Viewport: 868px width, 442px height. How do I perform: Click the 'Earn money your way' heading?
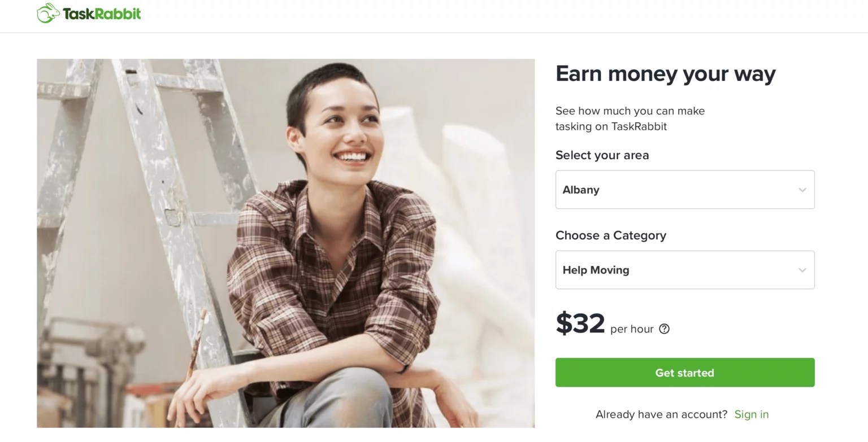point(666,73)
